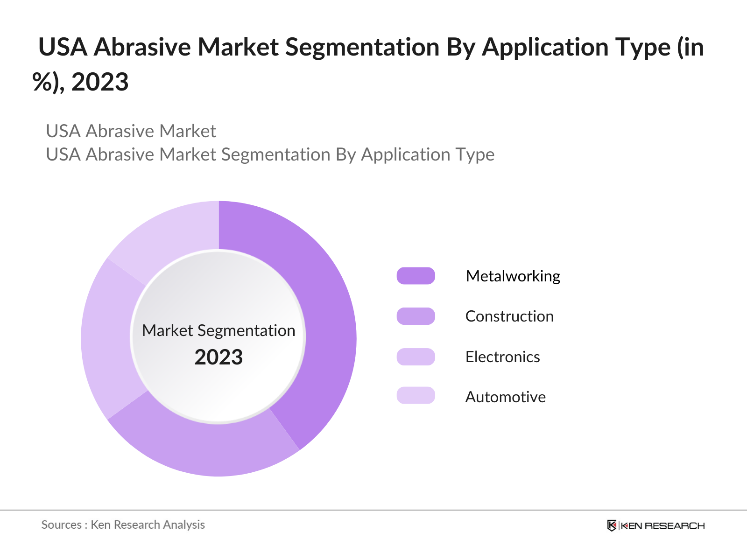The width and height of the screenshot is (747, 560).
Task: Click the 'Sources : Ken Research Analysis' footer text
Action: point(123,525)
